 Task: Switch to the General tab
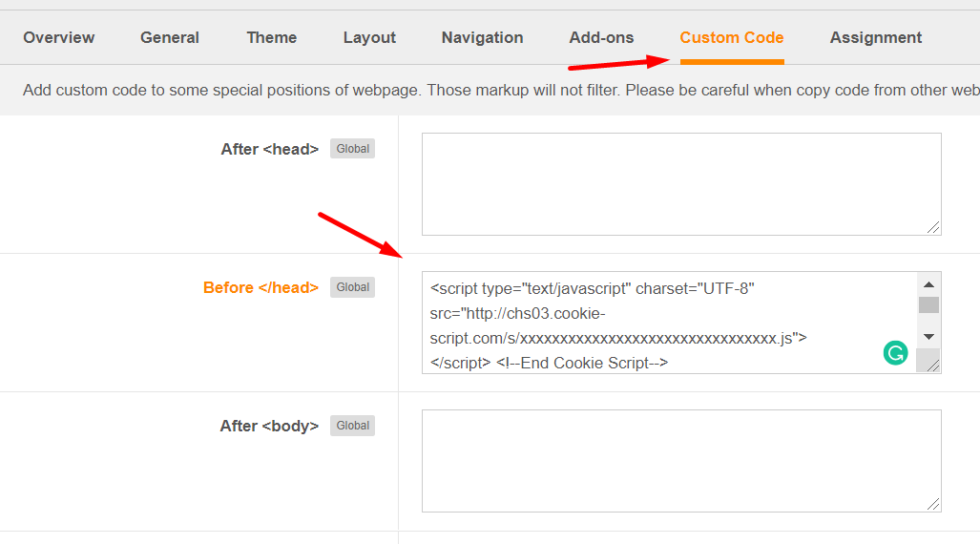[x=169, y=37]
